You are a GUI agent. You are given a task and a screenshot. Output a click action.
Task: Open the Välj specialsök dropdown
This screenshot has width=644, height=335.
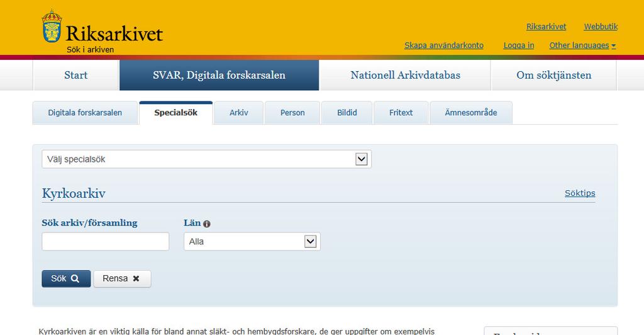pos(206,159)
